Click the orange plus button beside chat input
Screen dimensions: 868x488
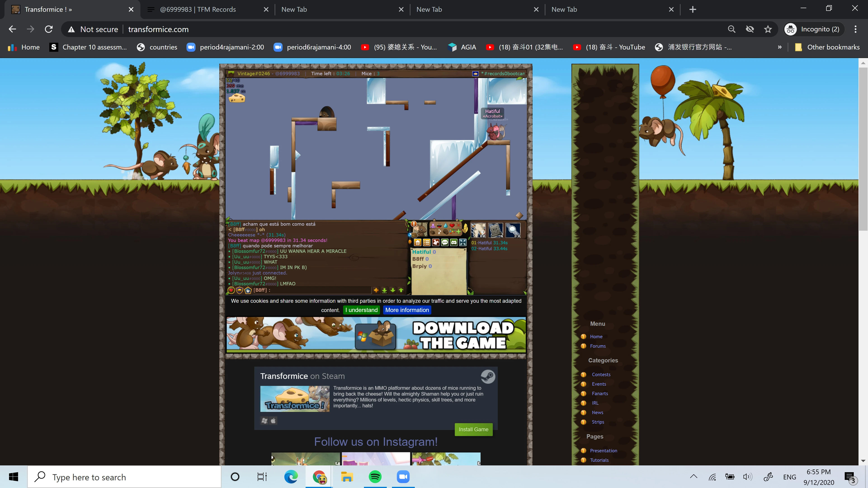376,290
